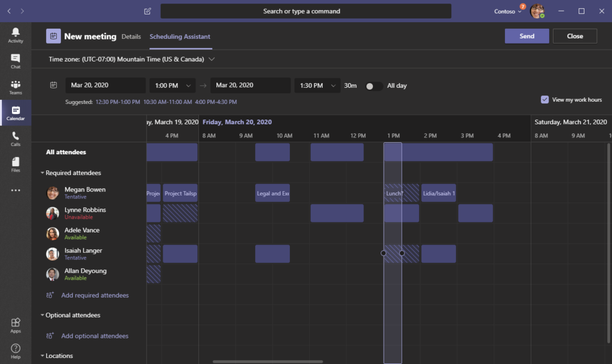Screen dimensions: 612x364
Task: Collapse the Required attendees section
Action: (42, 173)
